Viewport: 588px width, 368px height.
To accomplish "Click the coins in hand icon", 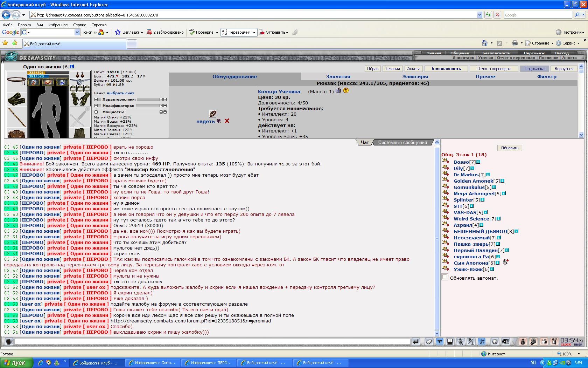I will 533,341.
